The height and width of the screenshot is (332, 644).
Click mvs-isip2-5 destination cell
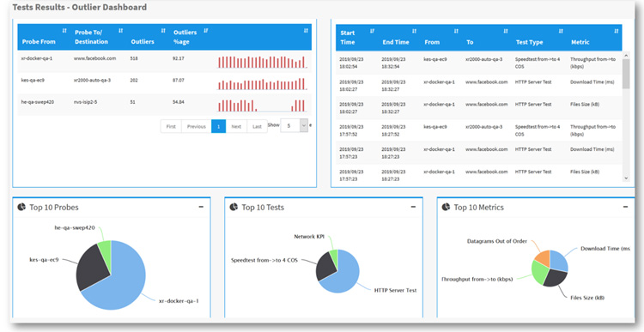86,102
